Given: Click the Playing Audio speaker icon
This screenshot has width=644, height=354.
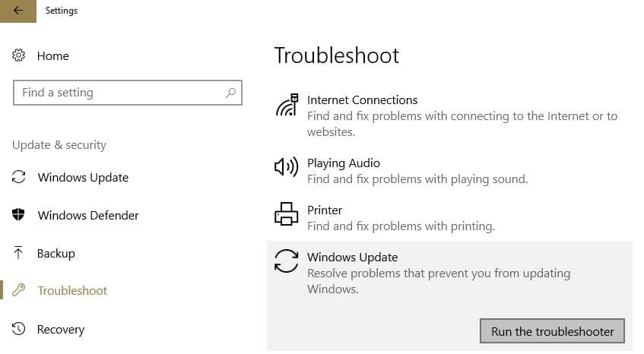Looking at the screenshot, I should click(287, 167).
